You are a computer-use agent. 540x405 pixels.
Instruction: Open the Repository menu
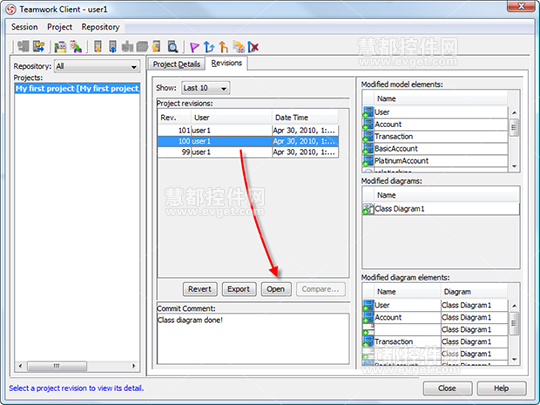pyautogui.click(x=101, y=27)
